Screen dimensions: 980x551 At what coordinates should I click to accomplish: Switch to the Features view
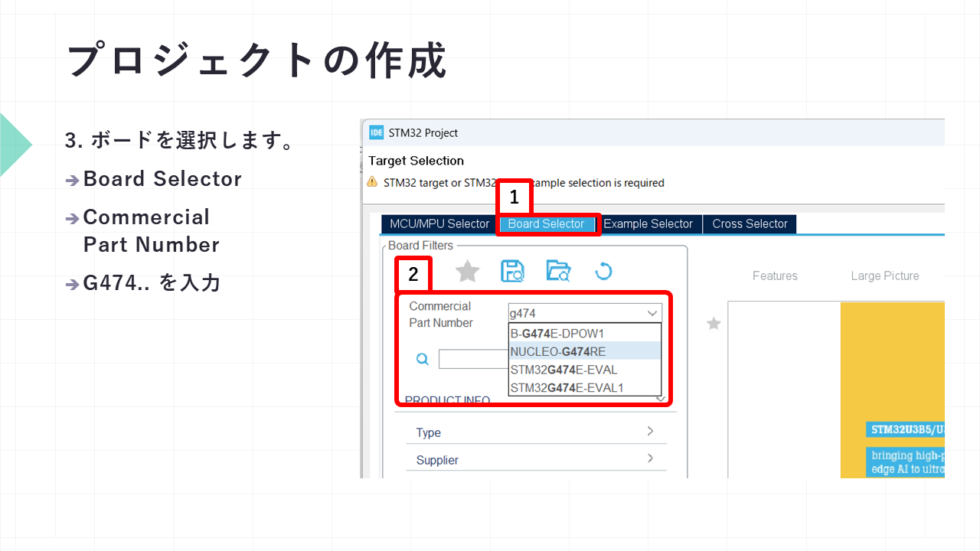tap(775, 275)
